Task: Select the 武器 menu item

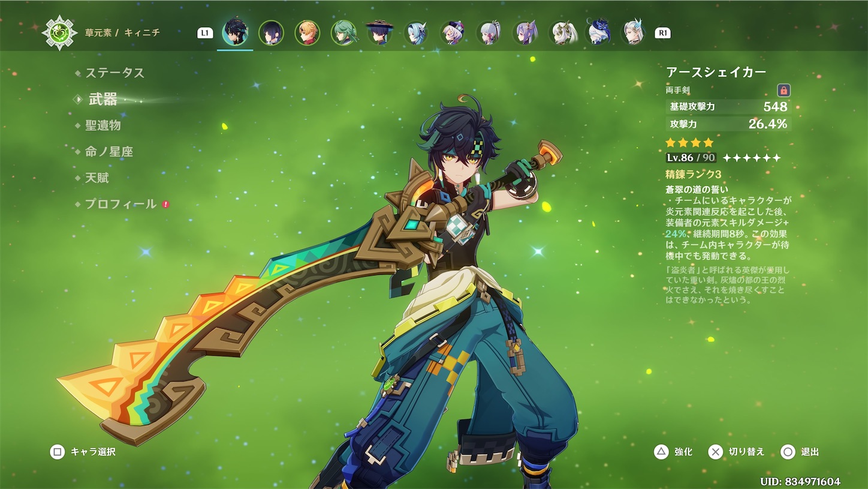Action: click(x=103, y=99)
